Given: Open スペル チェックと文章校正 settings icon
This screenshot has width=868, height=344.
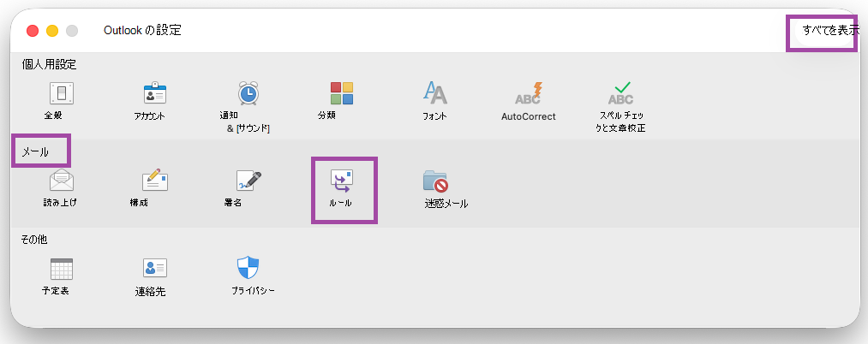Looking at the screenshot, I should (621, 93).
